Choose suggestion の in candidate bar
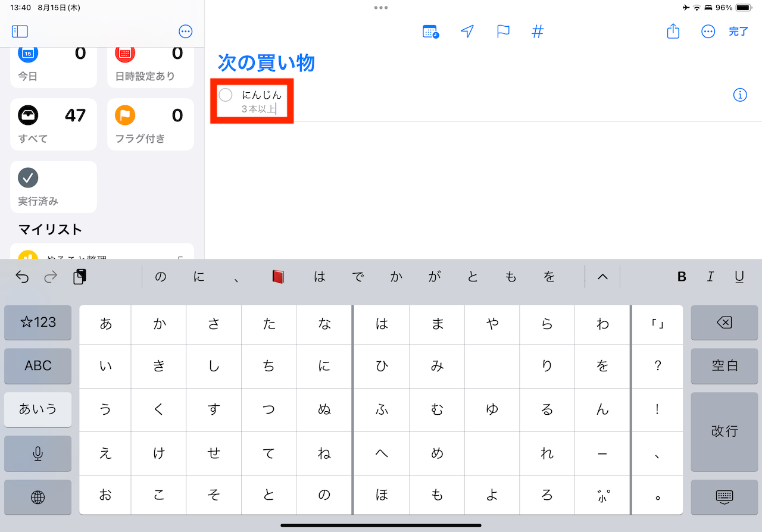 [161, 277]
